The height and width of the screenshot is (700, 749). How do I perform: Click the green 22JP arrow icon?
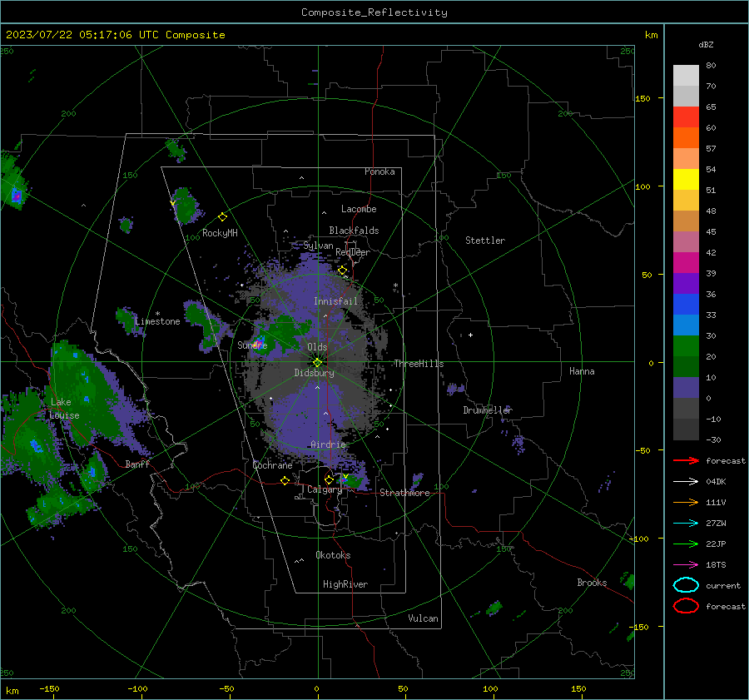tap(686, 544)
